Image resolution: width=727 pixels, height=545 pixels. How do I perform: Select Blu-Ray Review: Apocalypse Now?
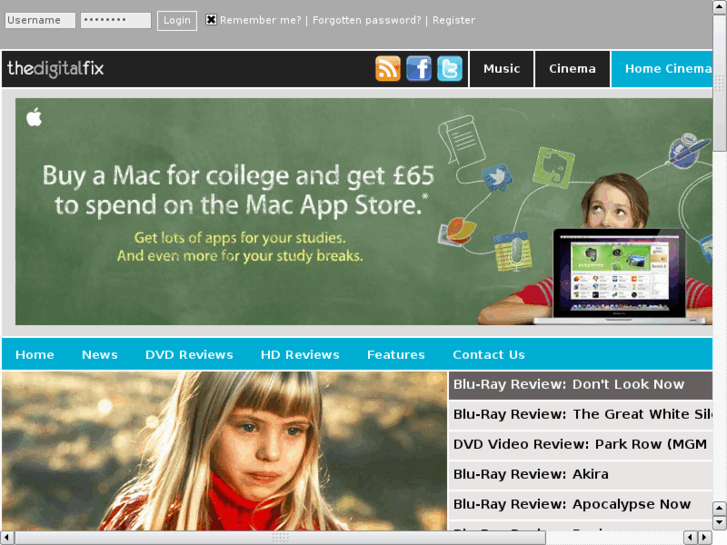[580, 505]
